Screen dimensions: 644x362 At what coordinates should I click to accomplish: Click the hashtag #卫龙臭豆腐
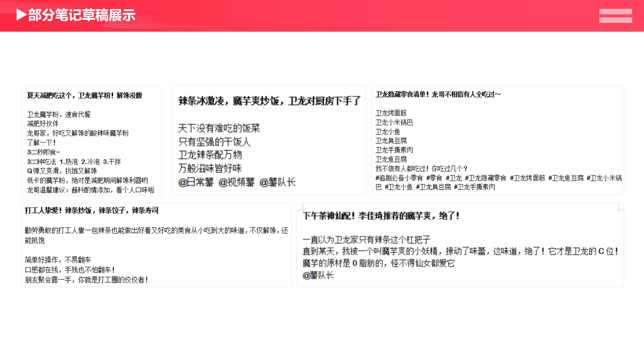tap(433, 187)
